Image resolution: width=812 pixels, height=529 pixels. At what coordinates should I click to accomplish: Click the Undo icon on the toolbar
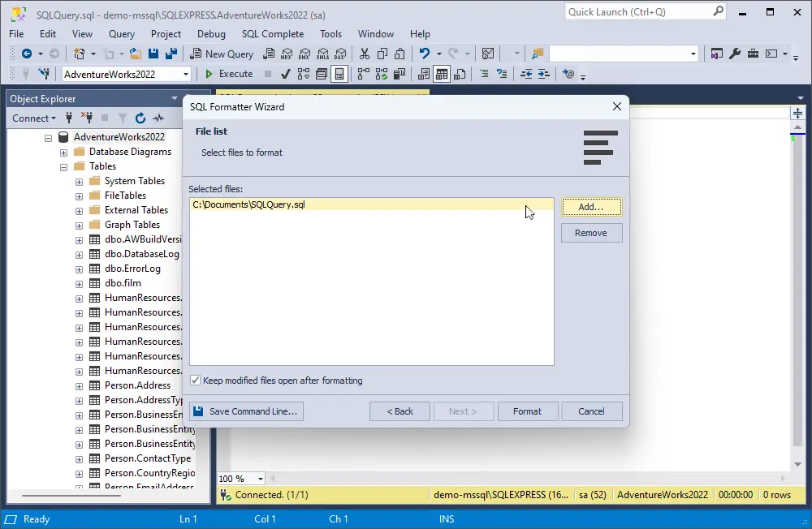coord(423,54)
